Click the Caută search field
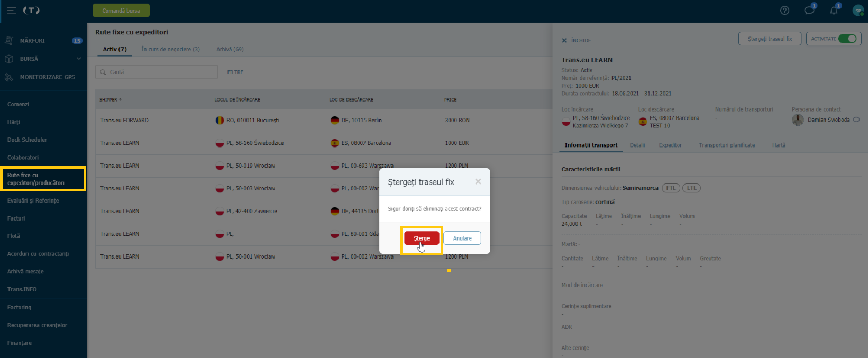 click(157, 72)
